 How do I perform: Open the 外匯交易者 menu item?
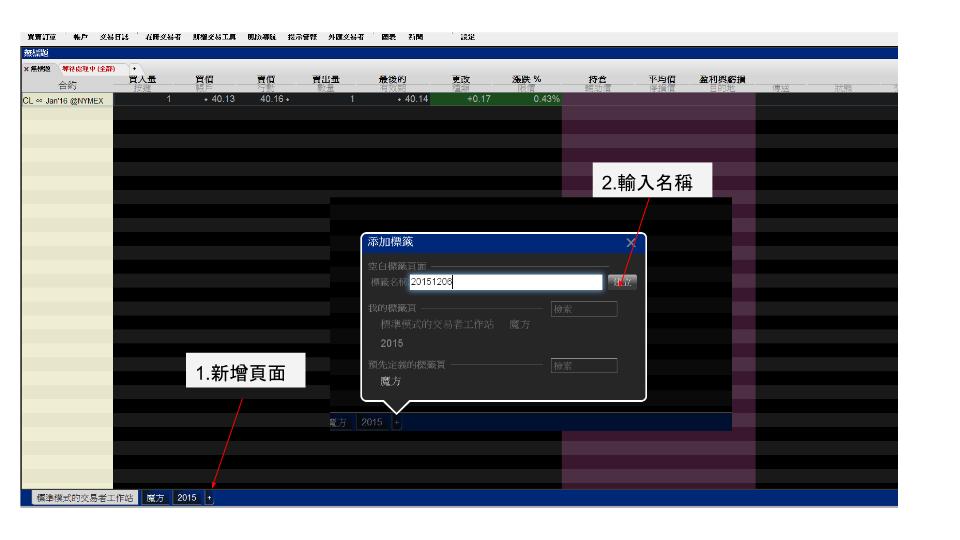tap(346, 37)
